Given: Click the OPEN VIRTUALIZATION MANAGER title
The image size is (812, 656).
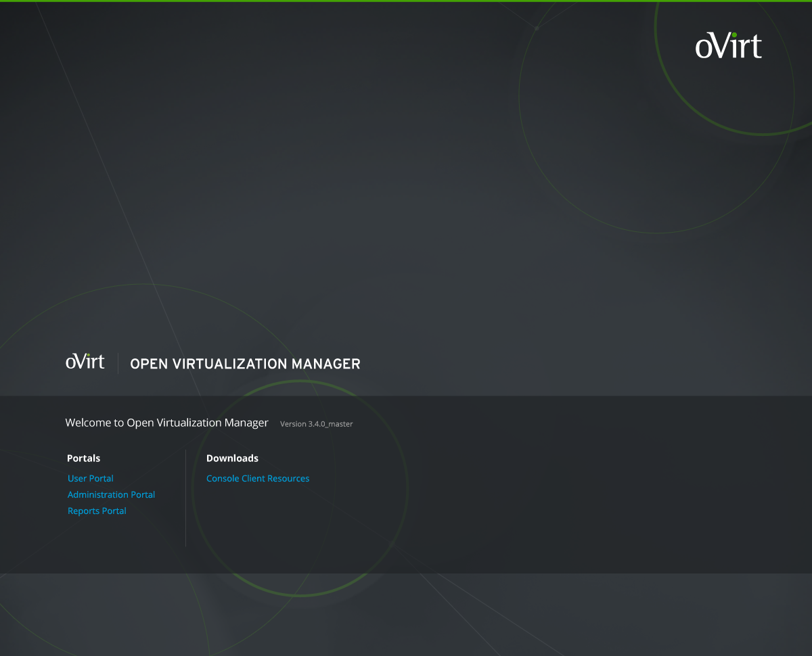Looking at the screenshot, I should pos(245,364).
